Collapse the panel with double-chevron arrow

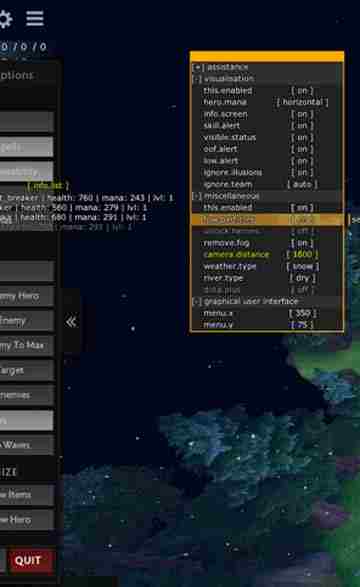click(x=71, y=322)
